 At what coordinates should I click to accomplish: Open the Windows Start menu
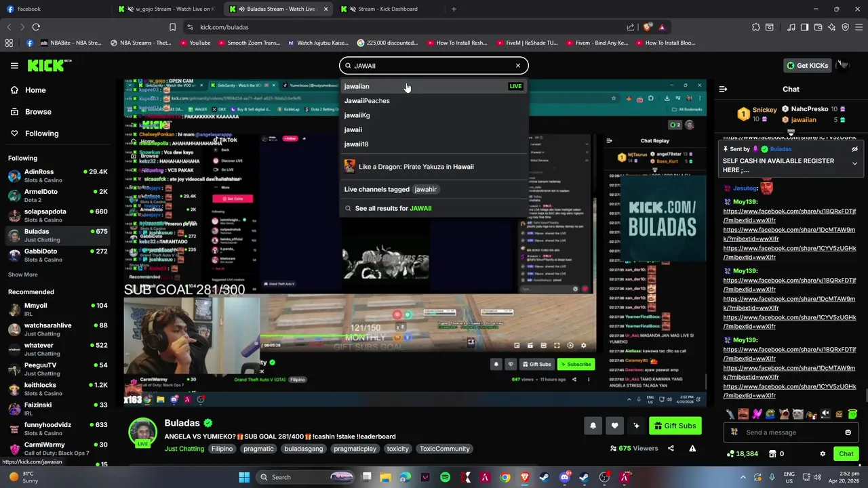point(244,477)
